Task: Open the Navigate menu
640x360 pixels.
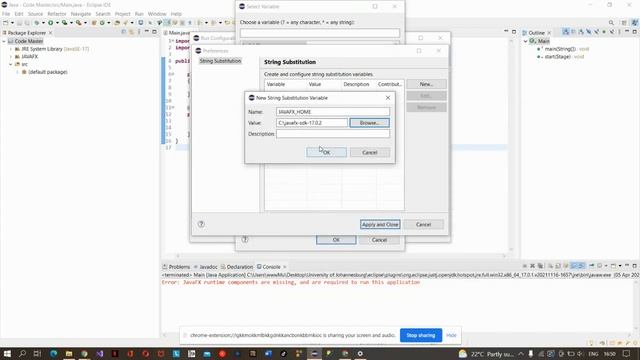Action: pyautogui.click(x=81, y=14)
